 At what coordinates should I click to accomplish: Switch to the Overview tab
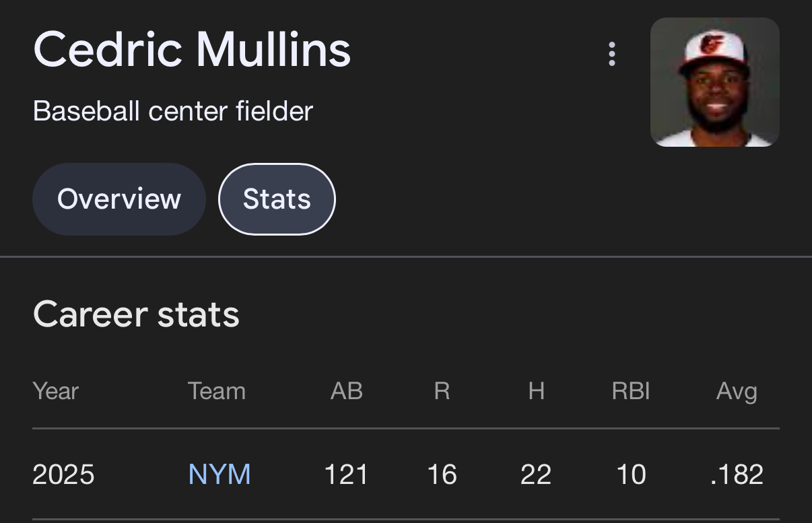coord(119,199)
